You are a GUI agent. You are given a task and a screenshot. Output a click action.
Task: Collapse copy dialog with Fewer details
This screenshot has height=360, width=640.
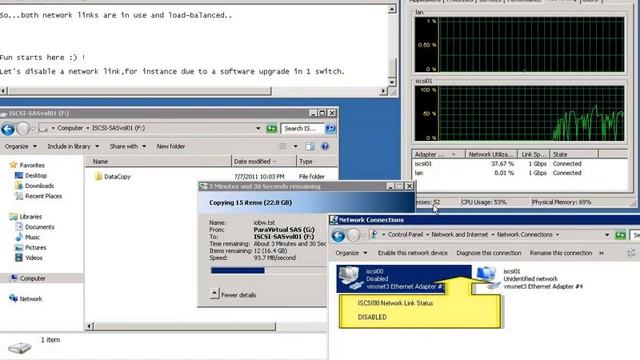point(233,294)
